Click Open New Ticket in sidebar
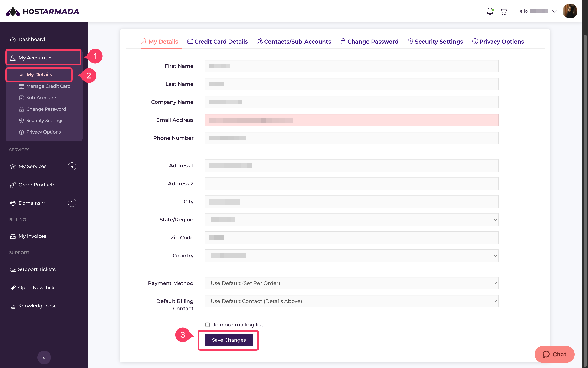 35,288
